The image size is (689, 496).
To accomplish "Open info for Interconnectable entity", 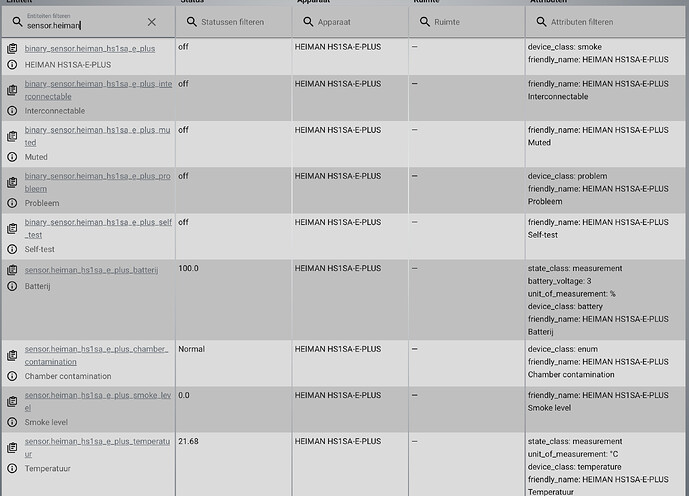I will (x=12, y=111).
